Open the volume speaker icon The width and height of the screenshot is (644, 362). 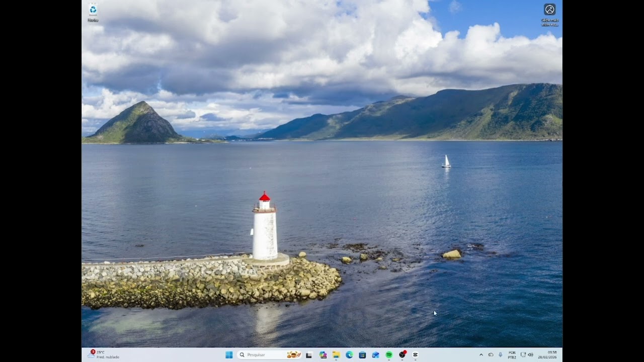tap(530, 354)
